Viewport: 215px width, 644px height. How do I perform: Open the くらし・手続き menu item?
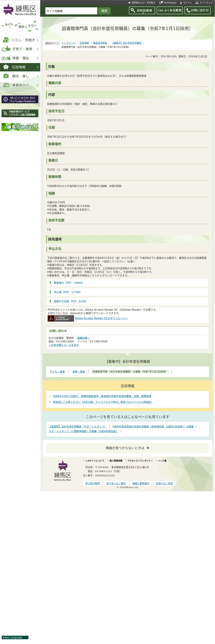20,40
